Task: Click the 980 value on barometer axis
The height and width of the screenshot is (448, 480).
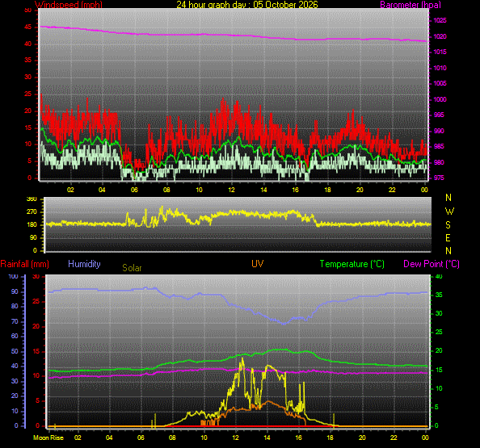Action: (x=439, y=162)
